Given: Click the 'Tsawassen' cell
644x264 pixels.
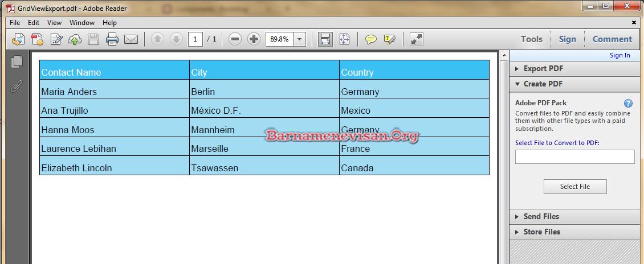Looking at the screenshot, I should pyautogui.click(x=264, y=165).
